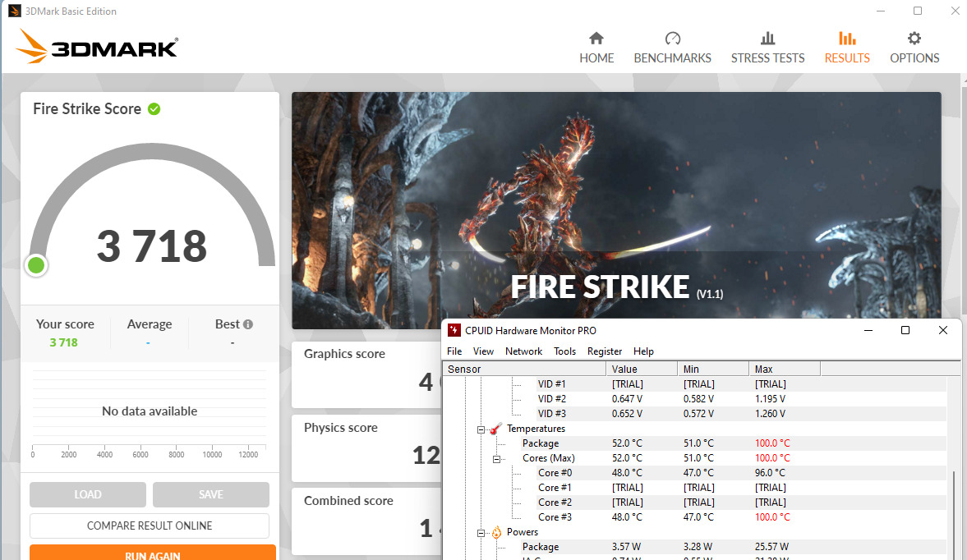Open the Help menu in Hardware Monitor
Screen dimensions: 967x560
(643, 351)
